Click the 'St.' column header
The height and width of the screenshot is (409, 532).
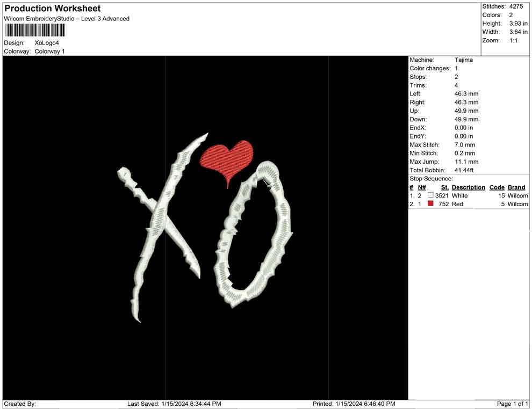click(x=445, y=187)
